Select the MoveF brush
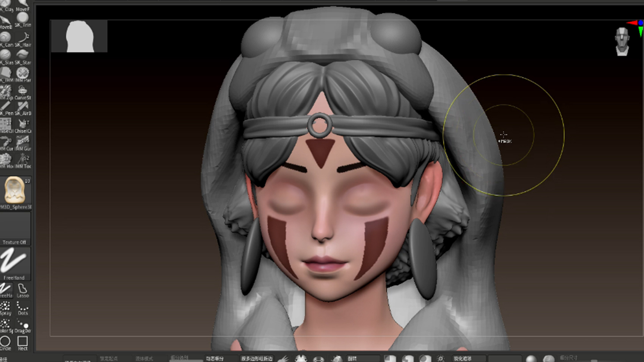The width and height of the screenshot is (644, 362). [23, 5]
